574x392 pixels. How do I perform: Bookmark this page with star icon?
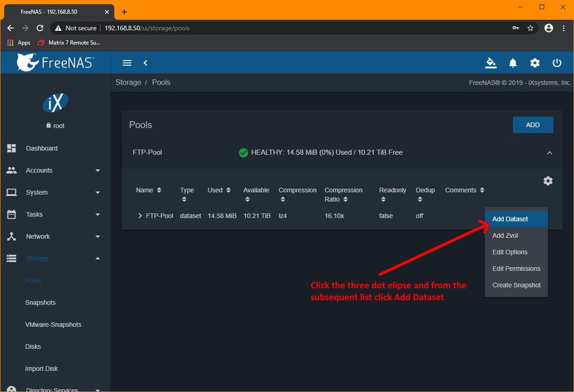click(530, 28)
